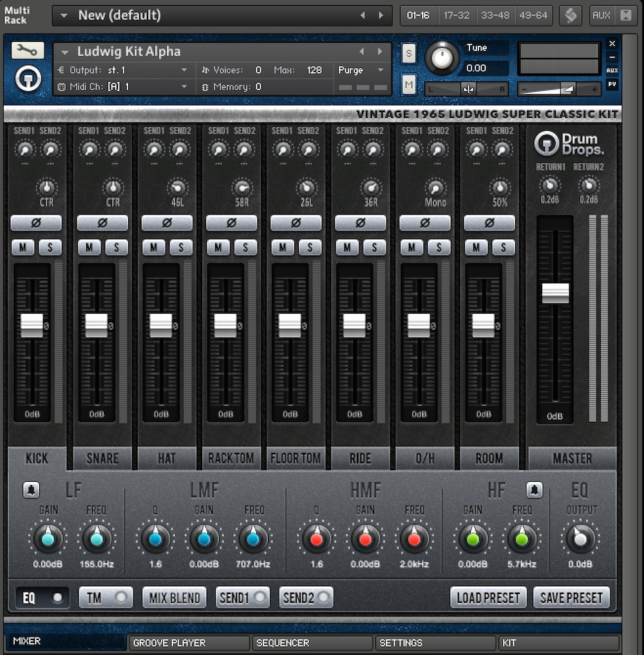Expand the Purge dropdown menu
Image resolution: width=644 pixels, height=655 pixels.
click(x=361, y=70)
